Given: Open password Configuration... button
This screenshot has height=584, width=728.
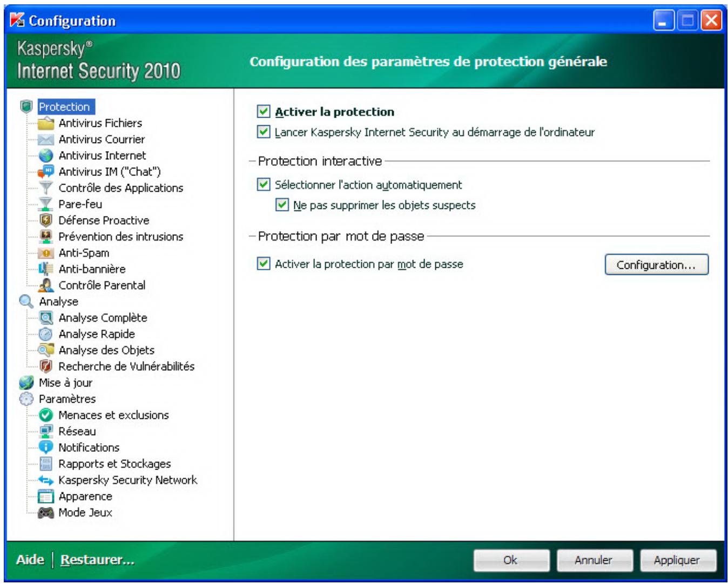Looking at the screenshot, I should coord(656,265).
